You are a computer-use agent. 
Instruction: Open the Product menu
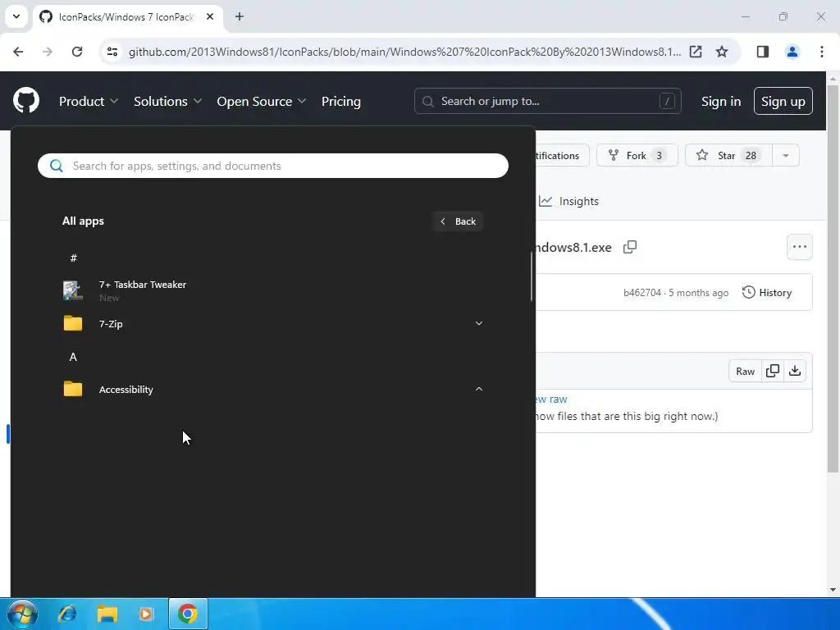pyautogui.click(x=89, y=101)
